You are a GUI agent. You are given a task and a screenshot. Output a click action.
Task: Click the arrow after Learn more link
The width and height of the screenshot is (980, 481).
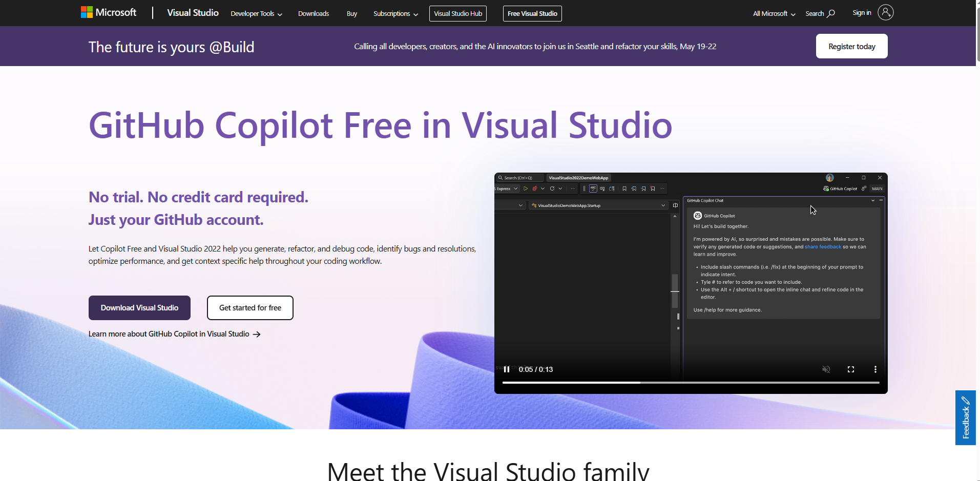pos(257,334)
